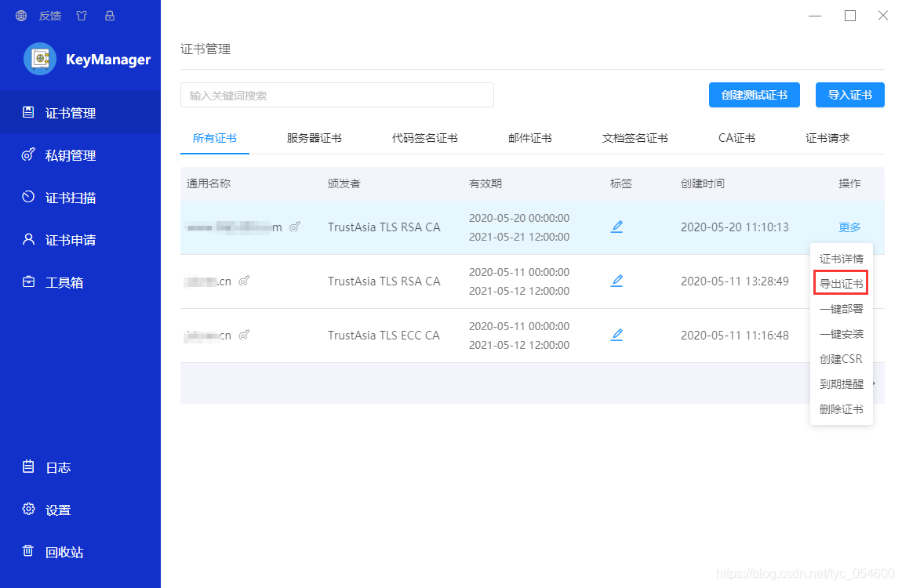Click the GitHub icon next to 反馈
Viewport: 902px width, 588px height.
point(81,15)
